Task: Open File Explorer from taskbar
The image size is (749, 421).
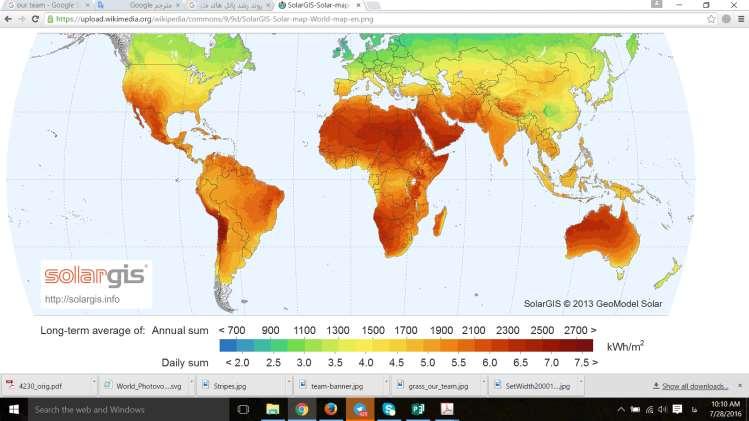Action: (273, 410)
